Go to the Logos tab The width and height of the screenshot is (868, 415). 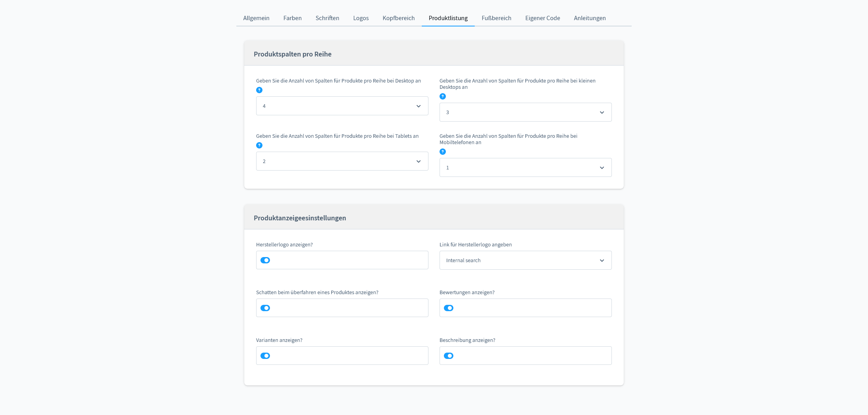coord(361,18)
